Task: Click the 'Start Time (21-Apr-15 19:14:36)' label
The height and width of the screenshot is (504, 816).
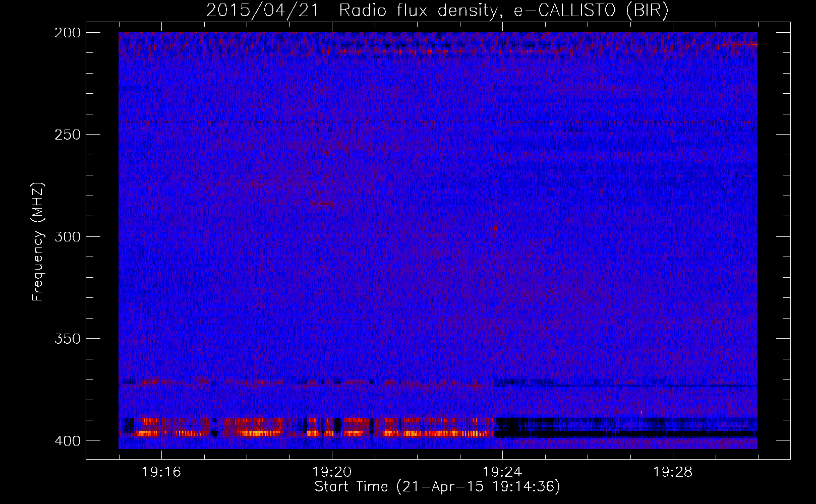Action: (x=437, y=487)
